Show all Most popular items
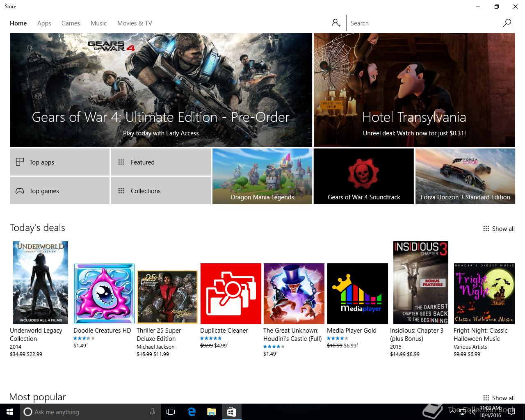Image resolution: width=525 pixels, height=420 pixels. [x=499, y=398]
